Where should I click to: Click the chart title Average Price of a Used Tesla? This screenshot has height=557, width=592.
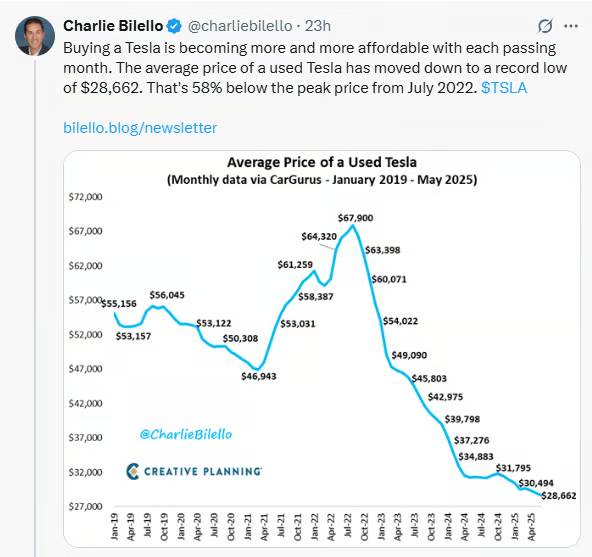coord(322,162)
